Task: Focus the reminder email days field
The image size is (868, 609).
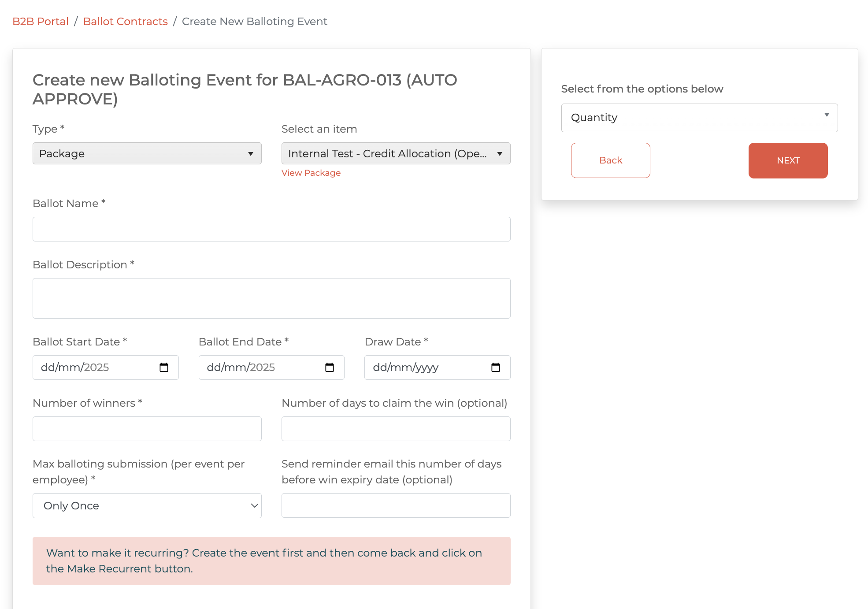Action: tap(395, 505)
